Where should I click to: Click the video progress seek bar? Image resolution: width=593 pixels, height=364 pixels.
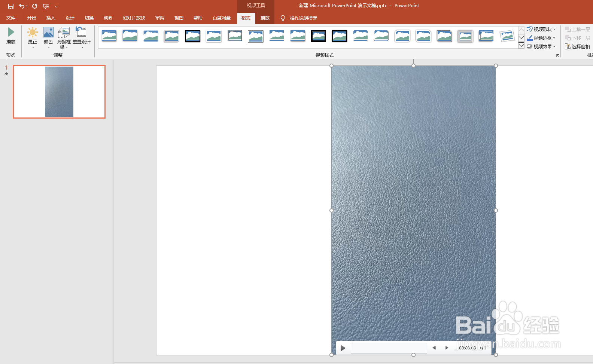[x=389, y=348]
